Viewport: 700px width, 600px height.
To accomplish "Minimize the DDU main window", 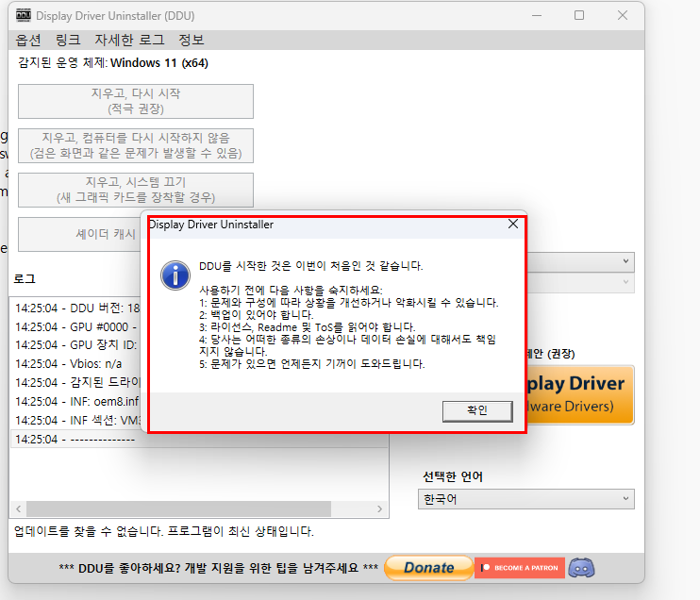I will 537,16.
